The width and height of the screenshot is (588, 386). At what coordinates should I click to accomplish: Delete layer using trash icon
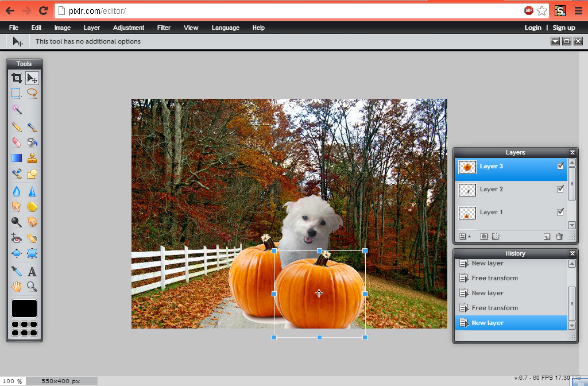tap(559, 236)
